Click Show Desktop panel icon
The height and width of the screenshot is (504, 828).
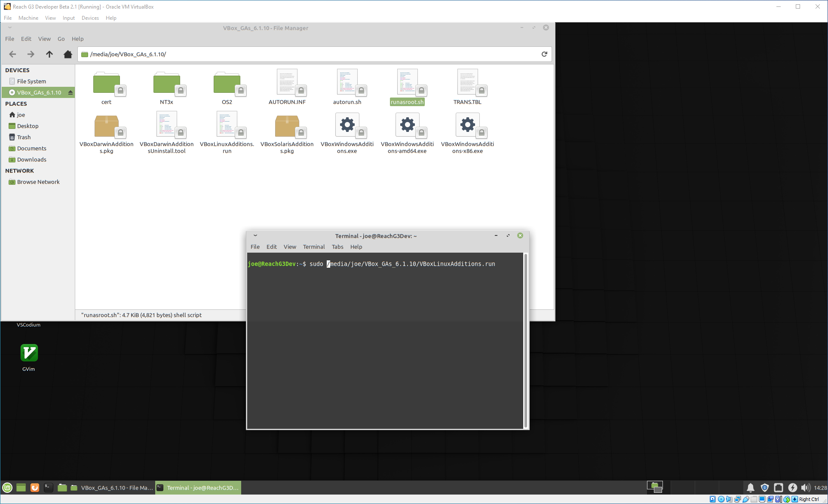(x=21, y=488)
